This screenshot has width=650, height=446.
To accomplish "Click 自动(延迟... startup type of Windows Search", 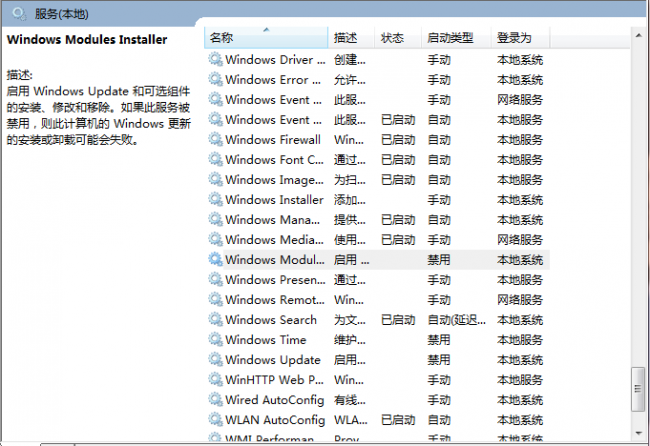I will pos(456,320).
